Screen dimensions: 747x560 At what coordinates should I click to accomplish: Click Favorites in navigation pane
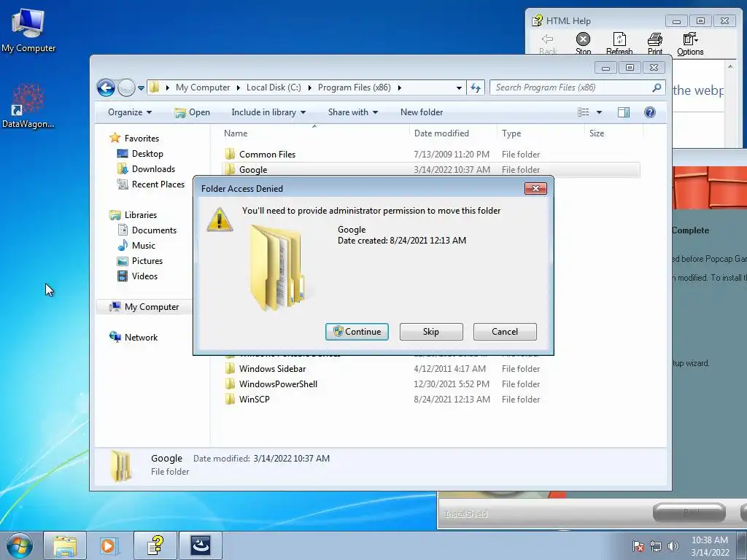[142, 139]
